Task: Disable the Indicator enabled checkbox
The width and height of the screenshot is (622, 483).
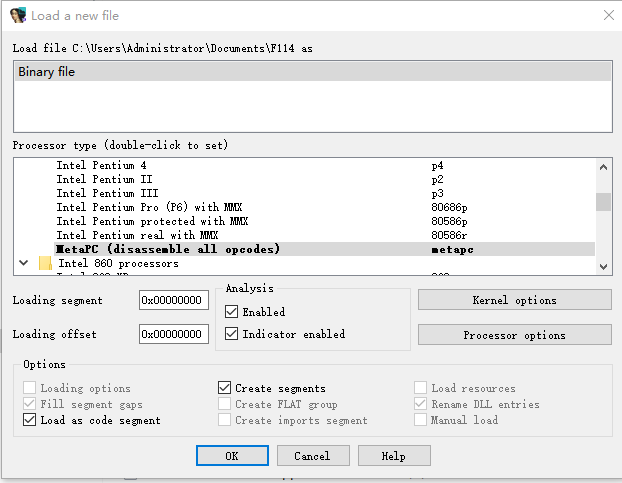Action: 232,334
